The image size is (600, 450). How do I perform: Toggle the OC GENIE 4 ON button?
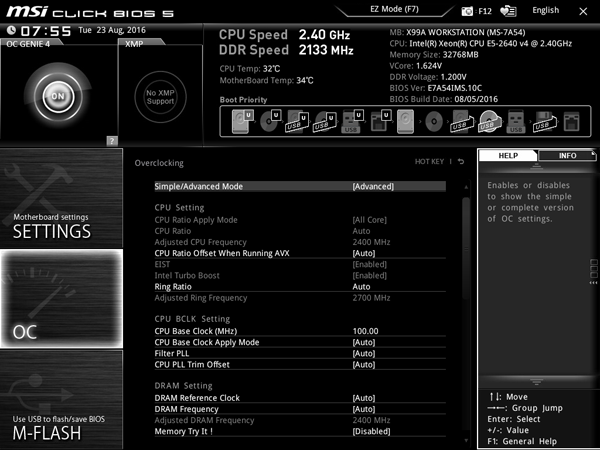point(58,96)
